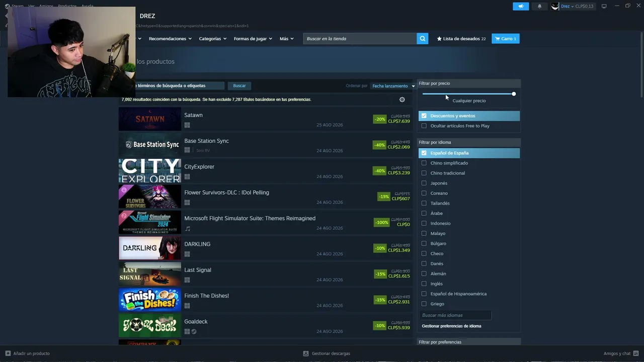
Task: Click the music note icon under Flight Simulator
Action: click(x=188, y=228)
